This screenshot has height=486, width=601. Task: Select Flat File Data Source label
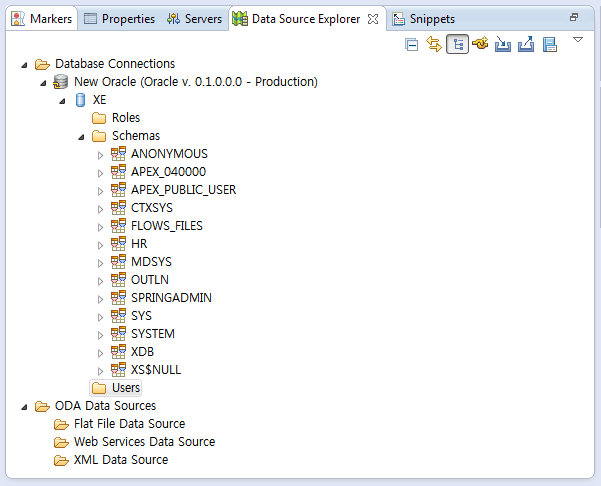point(130,424)
